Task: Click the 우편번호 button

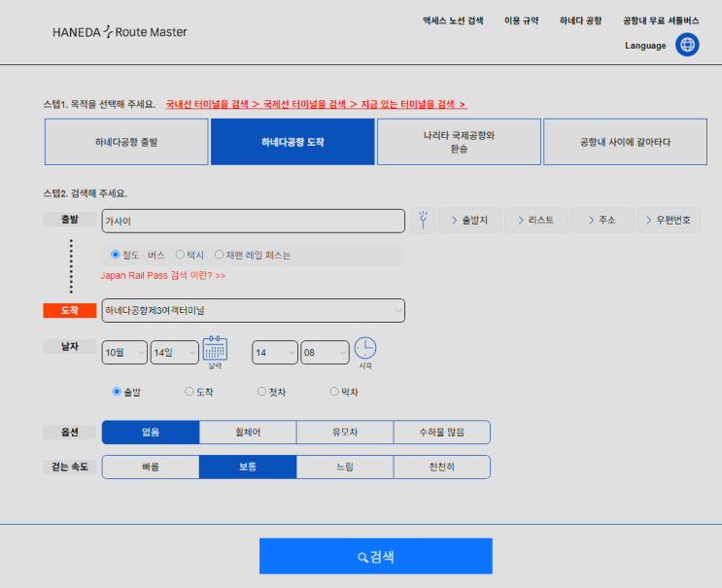Action: (669, 221)
